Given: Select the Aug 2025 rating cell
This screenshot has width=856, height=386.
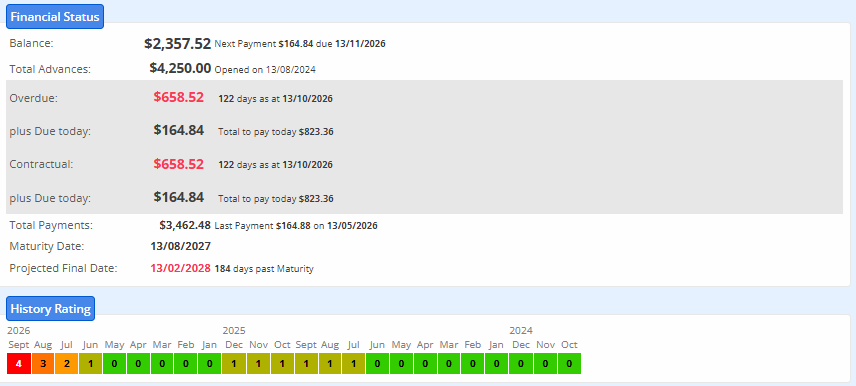Looking at the screenshot, I should [330, 364].
